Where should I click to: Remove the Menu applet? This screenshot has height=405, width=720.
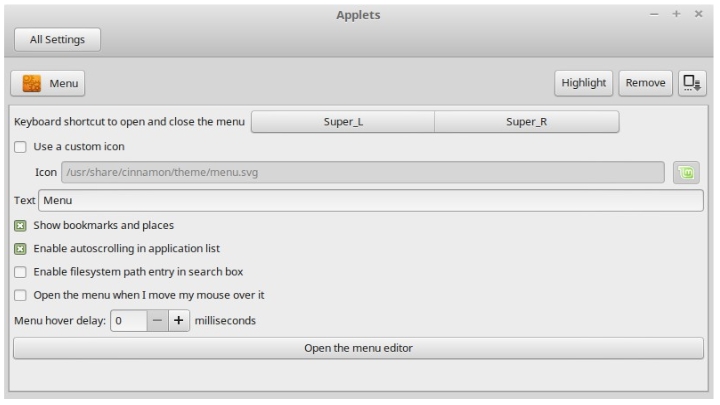(645, 84)
